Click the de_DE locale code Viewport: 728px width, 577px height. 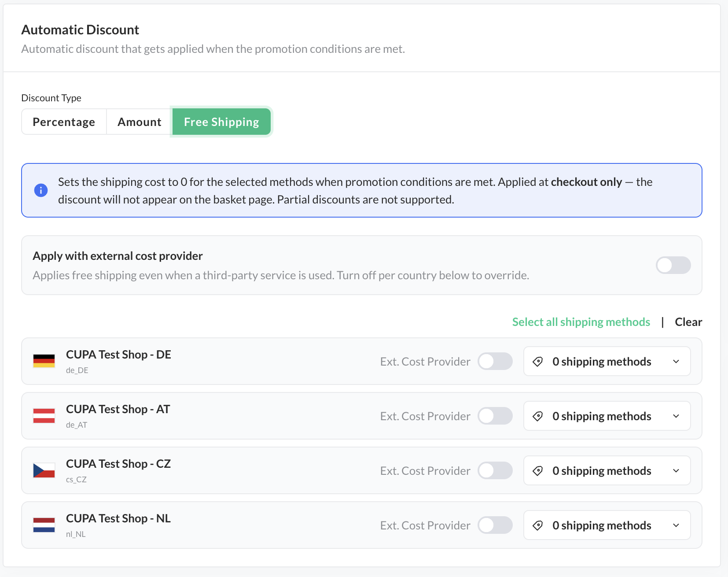(x=77, y=370)
